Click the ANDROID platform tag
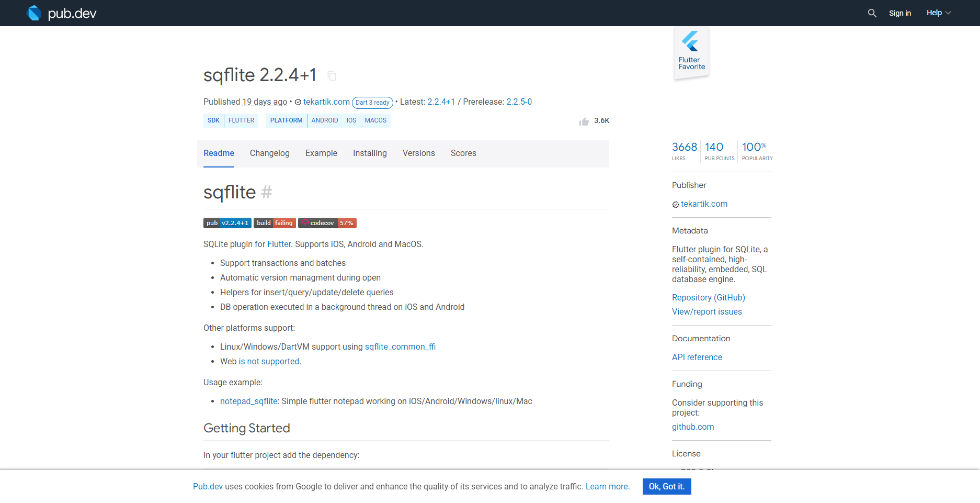 click(x=325, y=120)
